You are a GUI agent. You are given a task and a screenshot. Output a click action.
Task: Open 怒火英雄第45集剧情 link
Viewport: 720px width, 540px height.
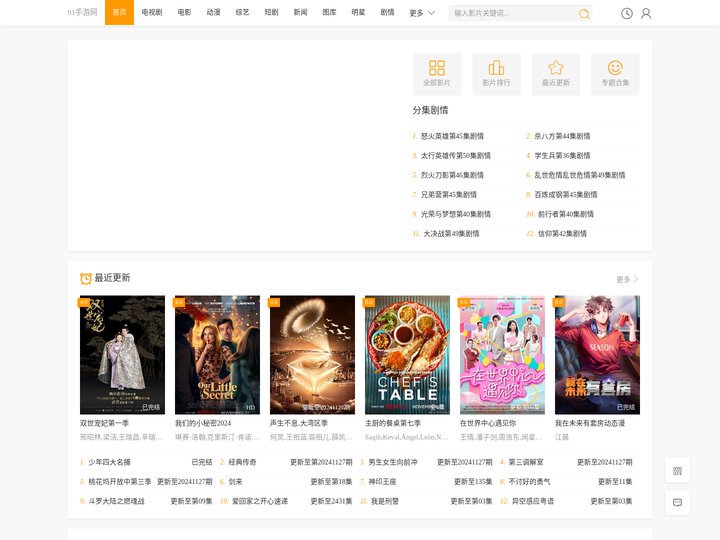(x=452, y=136)
